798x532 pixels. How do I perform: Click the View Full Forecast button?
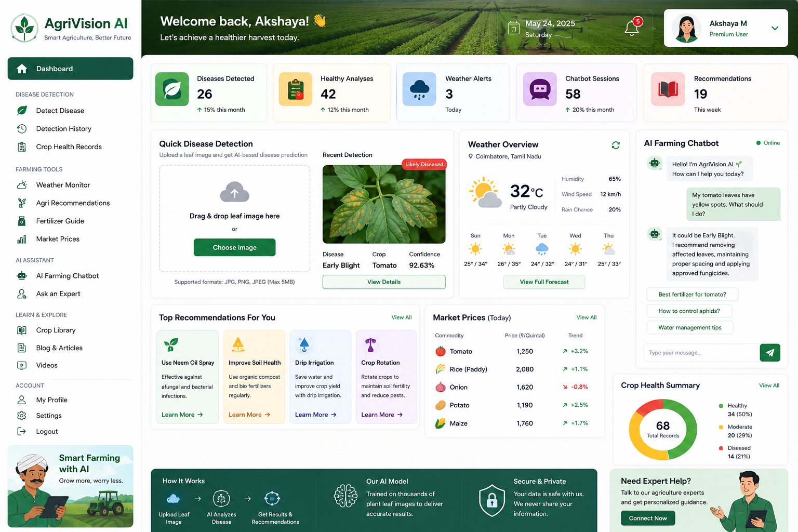pyautogui.click(x=544, y=282)
